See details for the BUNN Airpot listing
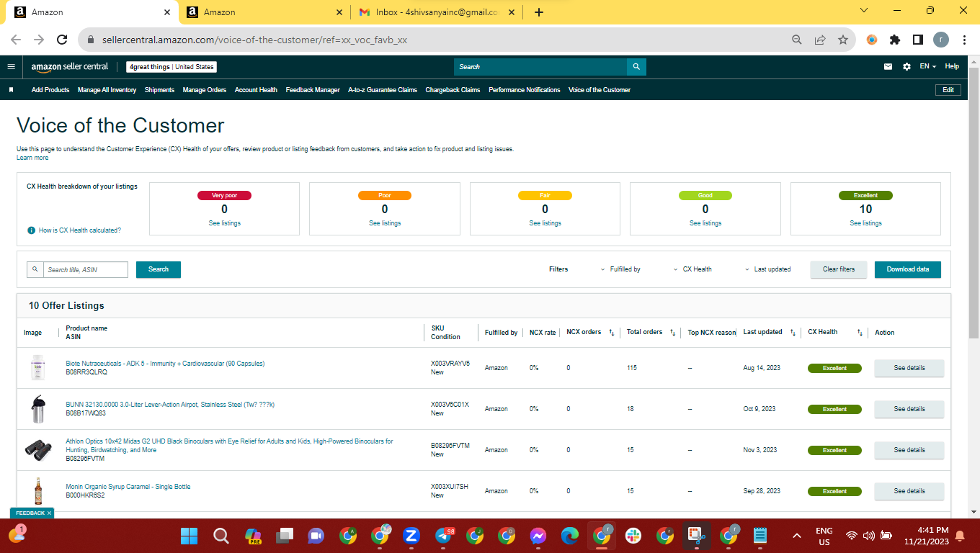 (x=909, y=409)
